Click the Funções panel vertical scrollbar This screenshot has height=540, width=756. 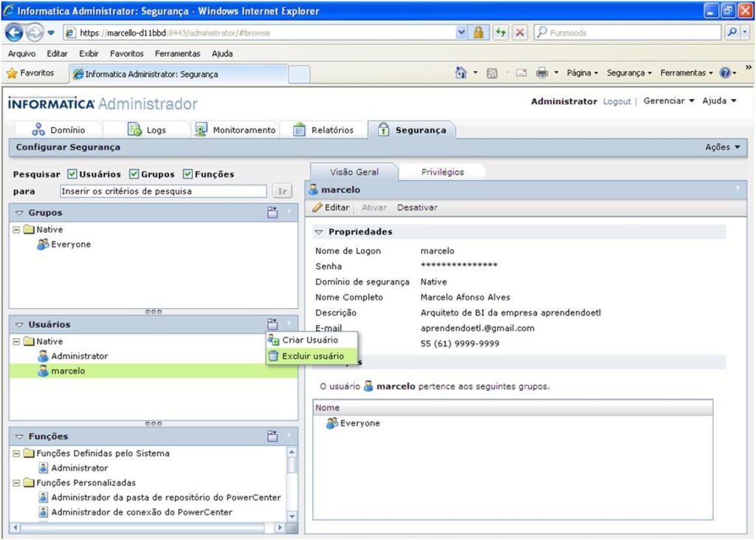pyautogui.click(x=292, y=484)
